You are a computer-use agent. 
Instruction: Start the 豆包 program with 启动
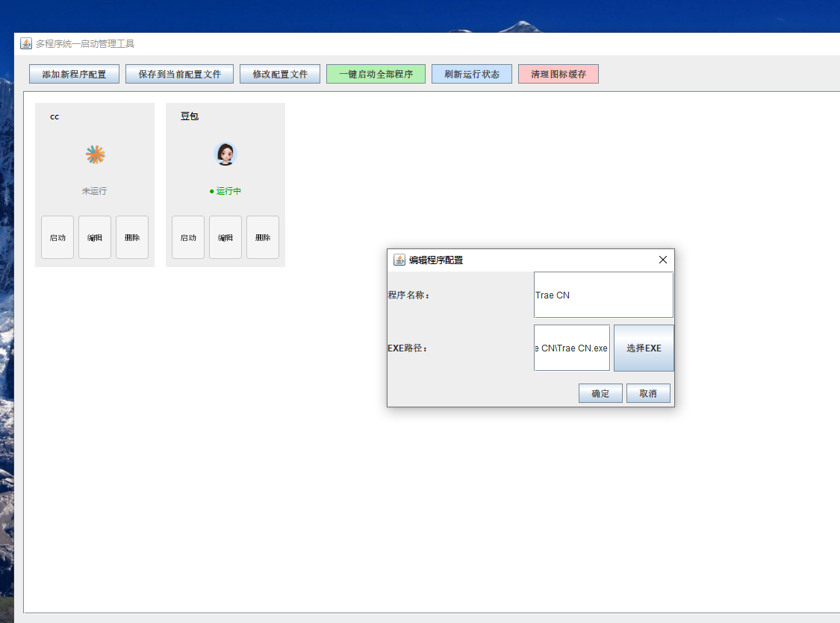click(188, 237)
